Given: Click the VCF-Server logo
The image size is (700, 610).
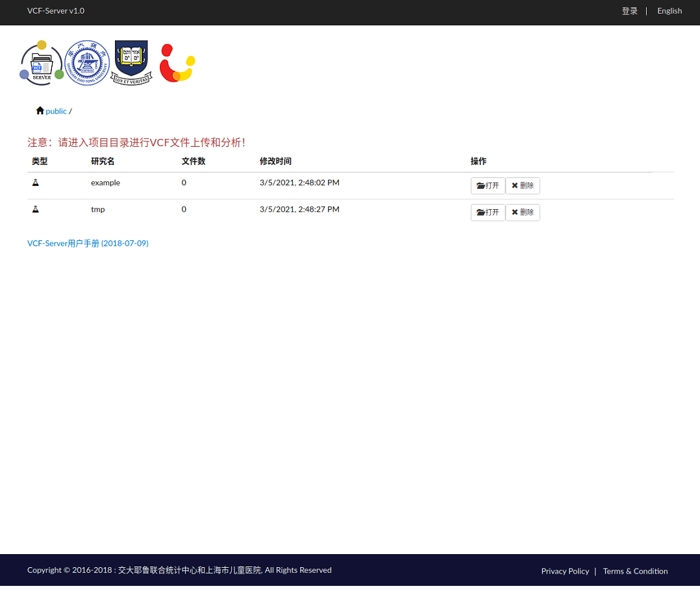Looking at the screenshot, I should (x=41, y=62).
